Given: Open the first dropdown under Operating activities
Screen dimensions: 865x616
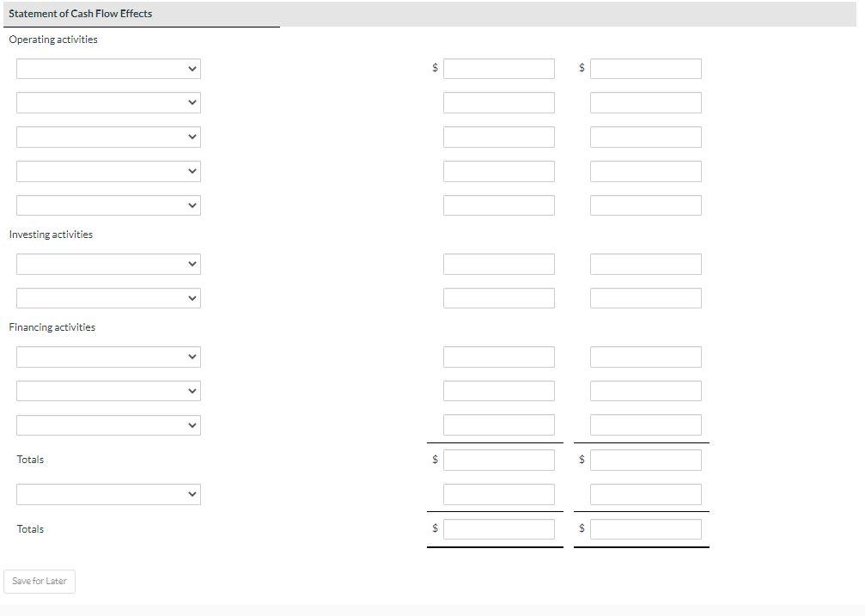Looking at the screenshot, I should pyautogui.click(x=108, y=69).
